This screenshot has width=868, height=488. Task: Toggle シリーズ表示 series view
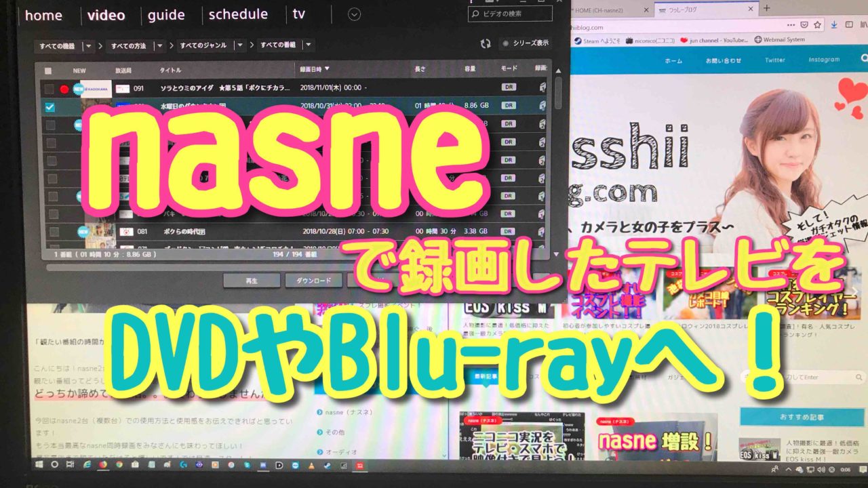point(525,43)
